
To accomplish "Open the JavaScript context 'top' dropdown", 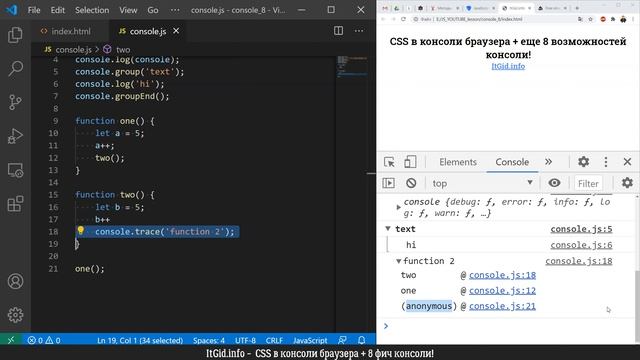I will (482, 183).
